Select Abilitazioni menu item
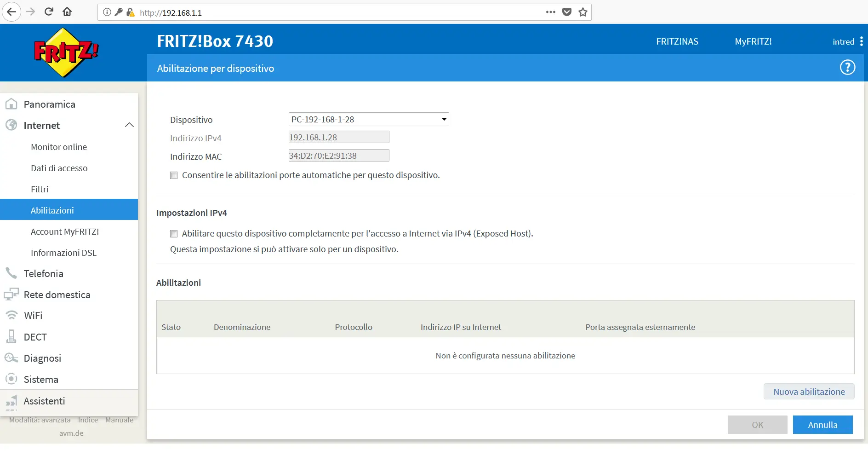Screen dimensions: 868x456 (x=69, y=209)
